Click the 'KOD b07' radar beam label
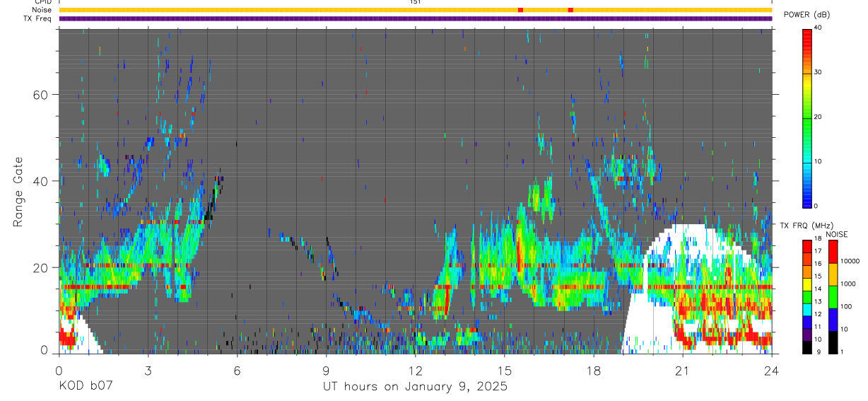868x401 pixels. pyautogui.click(x=86, y=387)
